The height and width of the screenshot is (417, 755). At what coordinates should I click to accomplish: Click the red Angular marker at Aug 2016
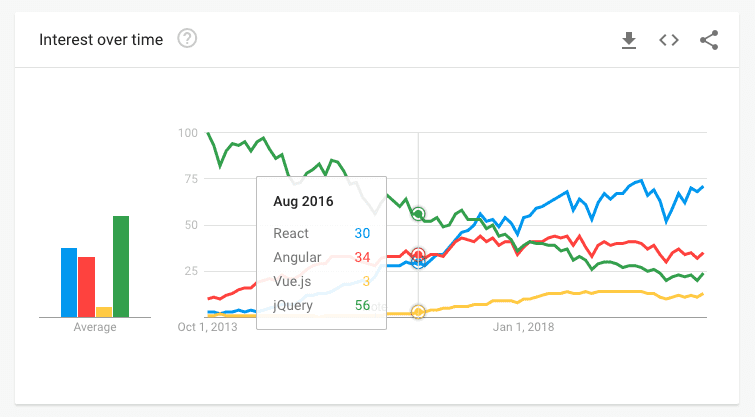click(x=418, y=255)
